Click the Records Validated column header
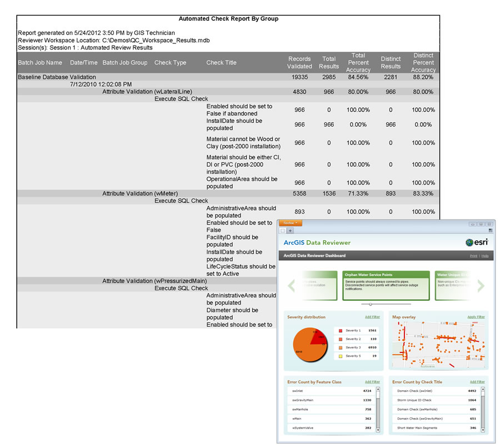This screenshot has height=448, width=500. tap(299, 63)
